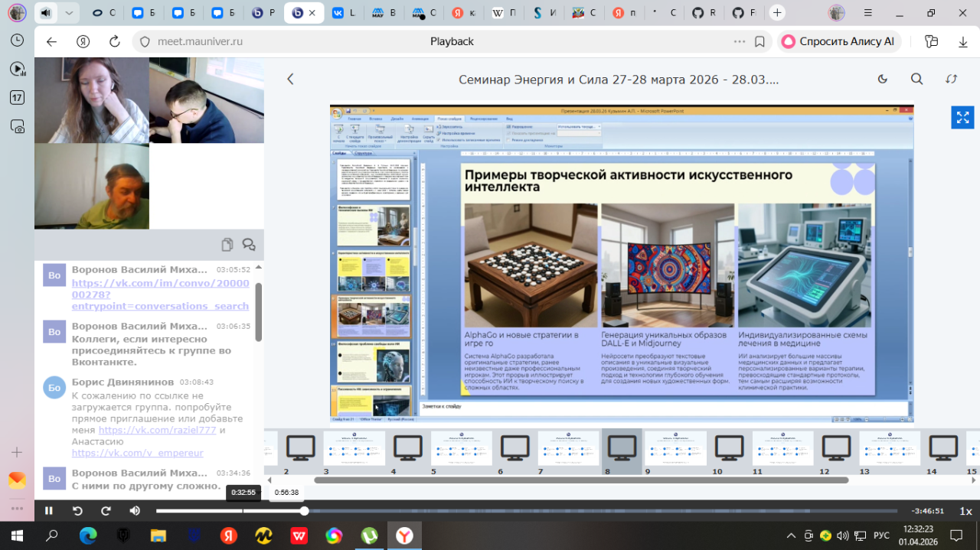980x550 pixels.
Task: Click the skip-forward button in the player
Action: click(x=106, y=511)
